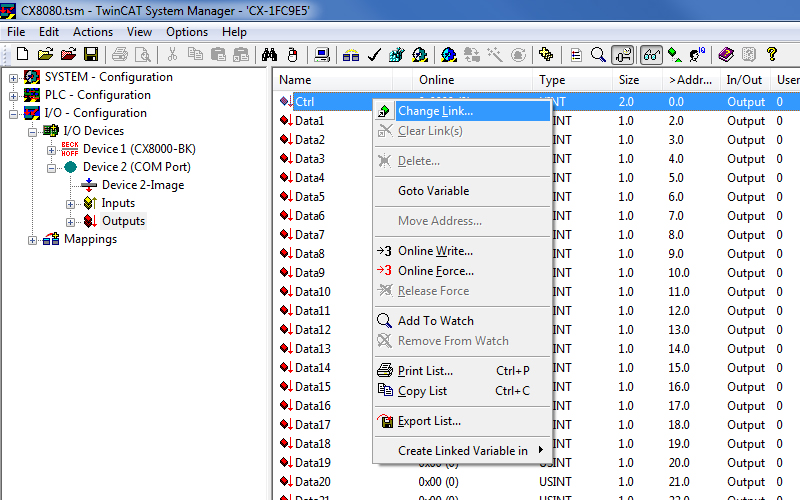Select Online Write... from context menu
800x500 pixels.
(x=462, y=251)
